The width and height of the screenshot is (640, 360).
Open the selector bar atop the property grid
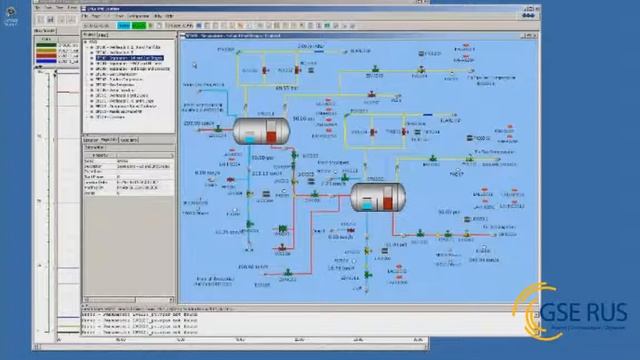(129, 156)
